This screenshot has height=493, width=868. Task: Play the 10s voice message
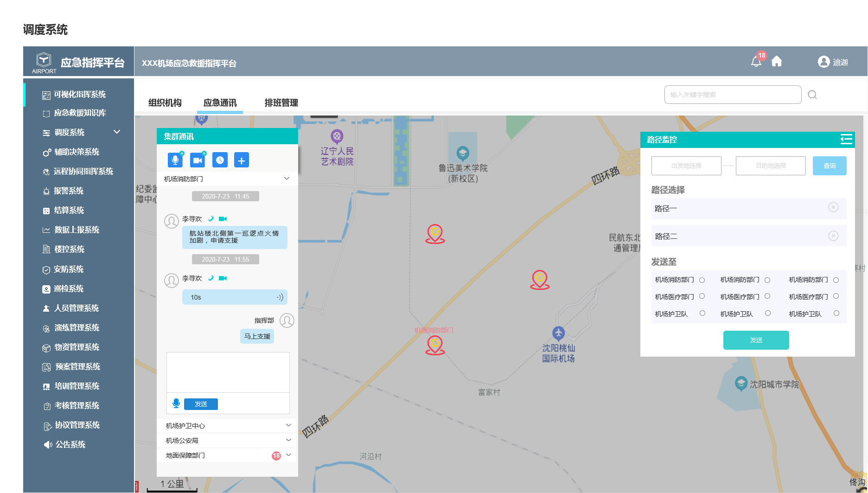coord(235,297)
